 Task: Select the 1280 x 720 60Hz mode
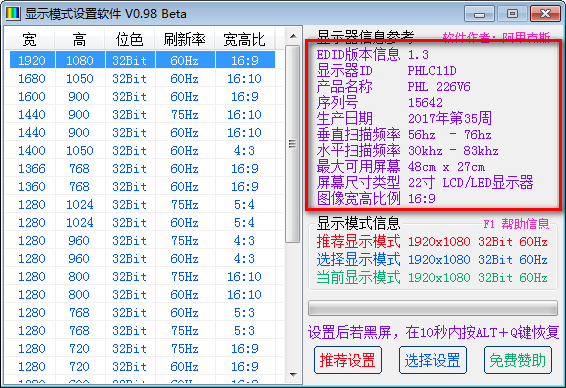(x=140, y=366)
